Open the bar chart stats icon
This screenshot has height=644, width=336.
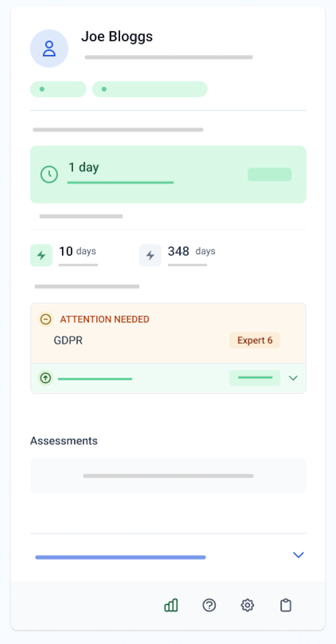[x=171, y=605]
